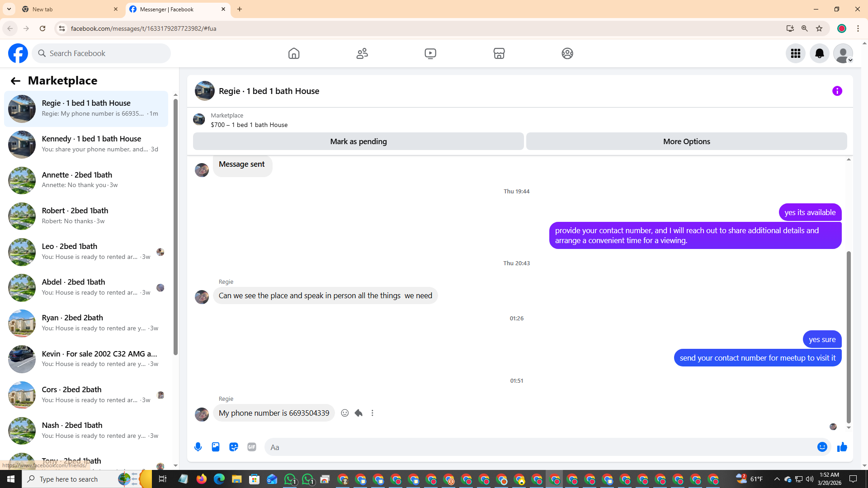Open the emoji picker in the message box
Screen dimensions: 868x488
(x=822, y=447)
